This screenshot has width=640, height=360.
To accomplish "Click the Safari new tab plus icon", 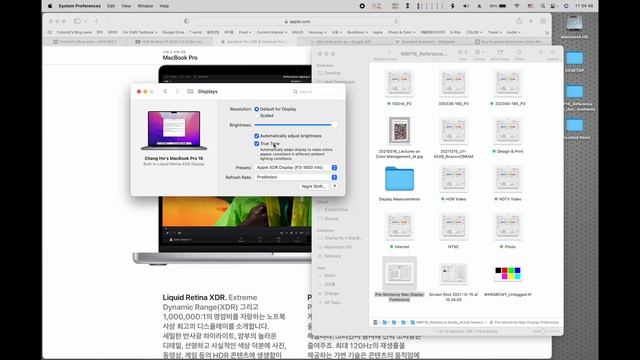I will pos(531,21).
